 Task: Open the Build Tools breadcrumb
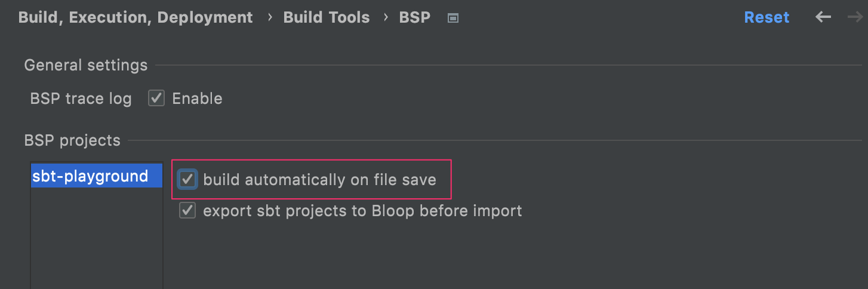click(327, 17)
